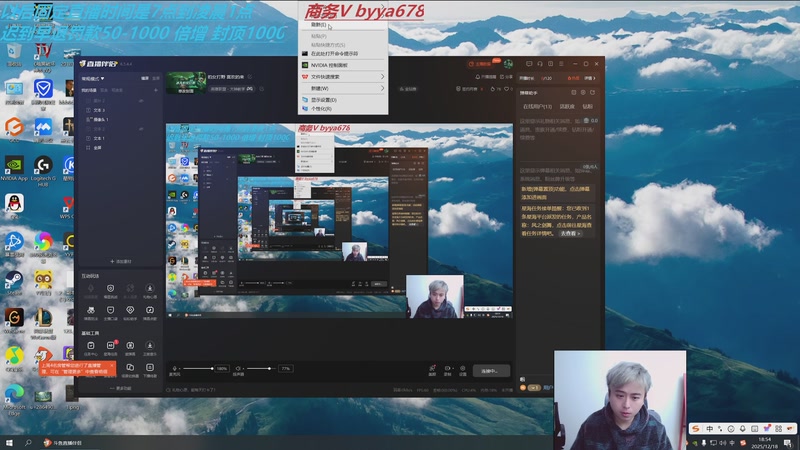Click the speaker 77% volume value box
The width and height of the screenshot is (800, 450).
point(286,368)
